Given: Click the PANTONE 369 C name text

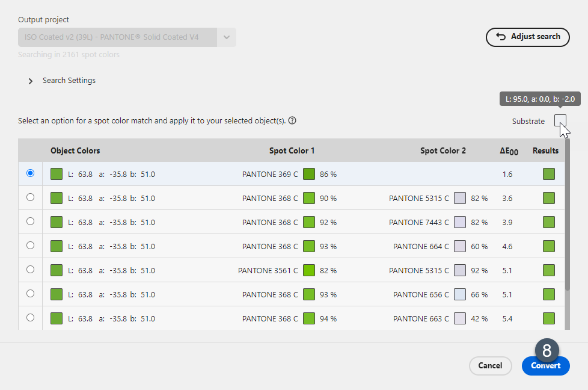Looking at the screenshot, I should (x=270, y=174).
